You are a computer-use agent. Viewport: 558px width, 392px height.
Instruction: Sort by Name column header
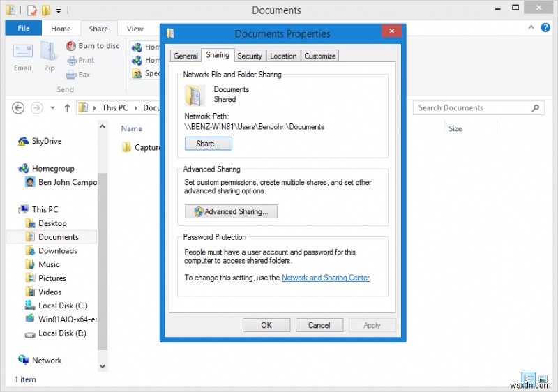[131, 129]
